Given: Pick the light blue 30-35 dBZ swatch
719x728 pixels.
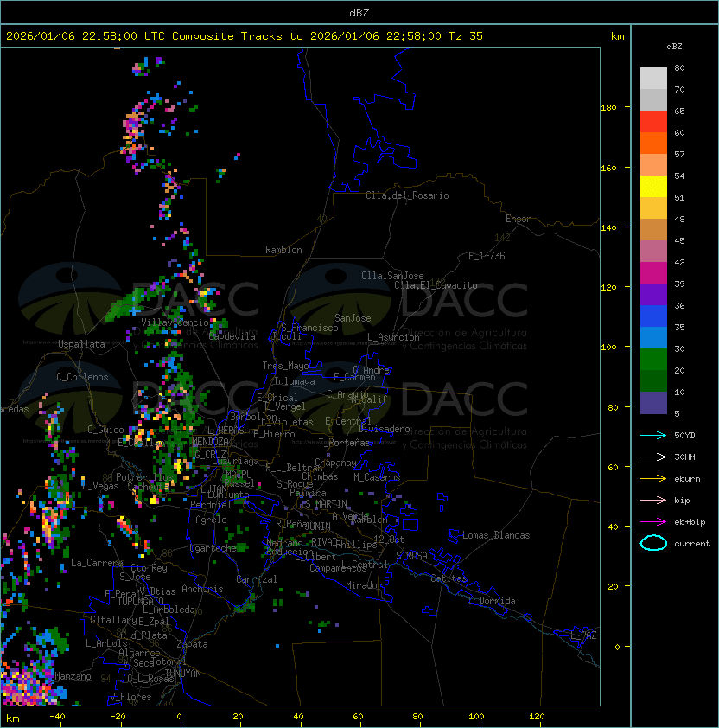Looking at the screenshot, I should tap(653, 338).
